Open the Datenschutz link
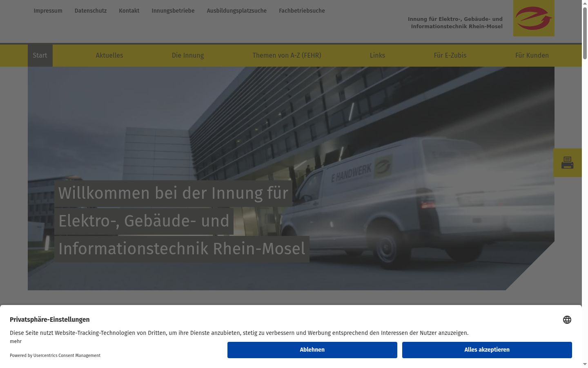This screenshot has width=588, height=368. [91, 11]
